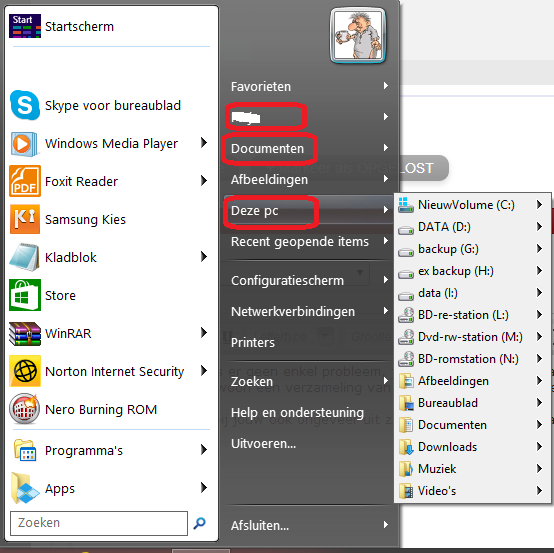Click the user account picture
This screenshot has height=553, width=554.
(358, 36)
